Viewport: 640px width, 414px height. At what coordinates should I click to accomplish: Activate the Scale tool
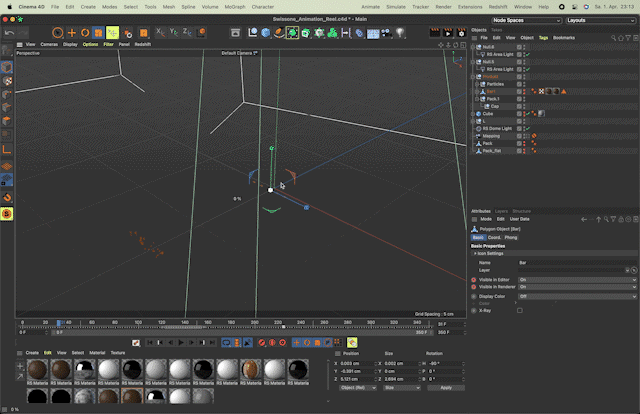[98, 33]
